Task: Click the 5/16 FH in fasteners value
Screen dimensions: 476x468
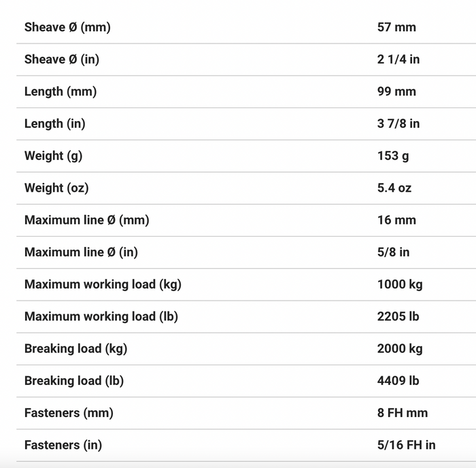Action: [x=406, y=446]
